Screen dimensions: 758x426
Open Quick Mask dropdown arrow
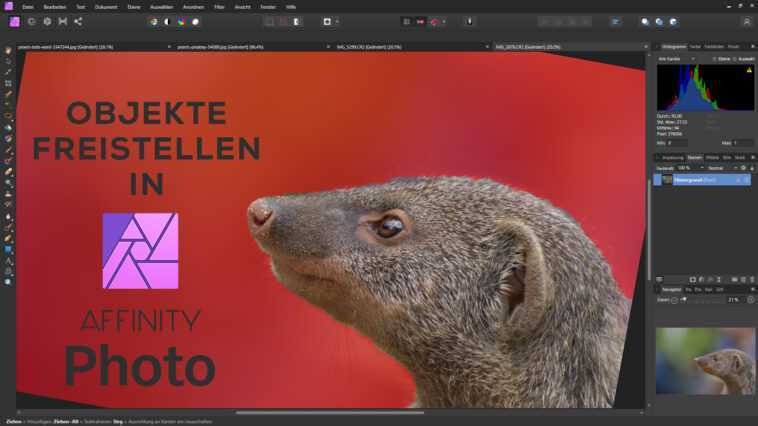[x=337, y=22]
